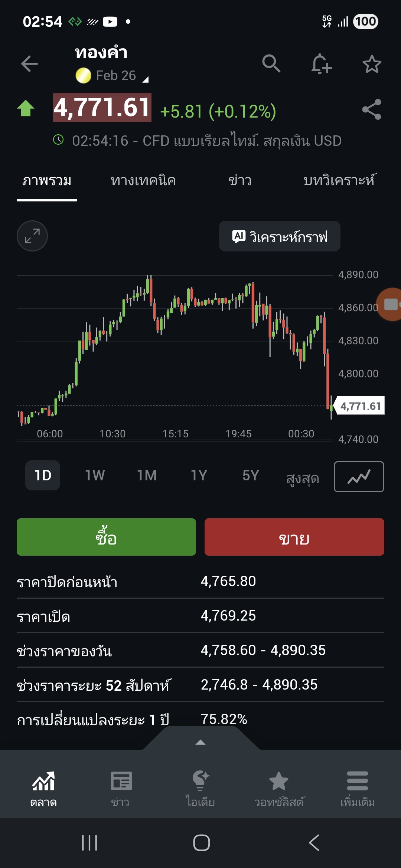The height and width of the screenshot is (868, 401).
Task: Toggle the watchlist star for ทองคำ
Action: 372,64
